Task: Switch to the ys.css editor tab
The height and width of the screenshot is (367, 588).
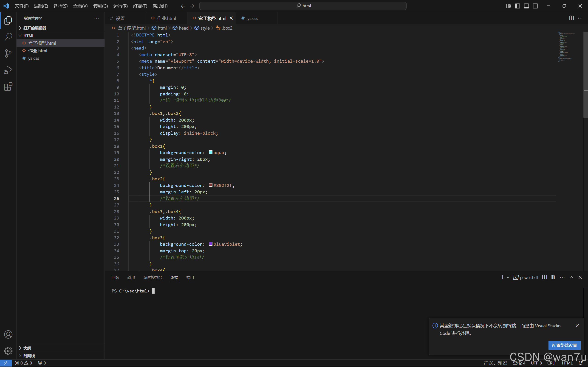Action: [252, 18]
